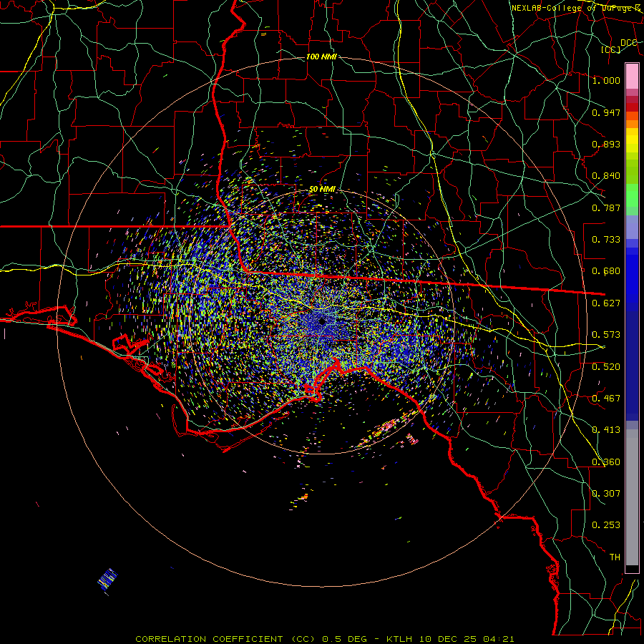Click the DCC [CC] legend title
This screenshot has width=644, height=644.
[620, 46]
